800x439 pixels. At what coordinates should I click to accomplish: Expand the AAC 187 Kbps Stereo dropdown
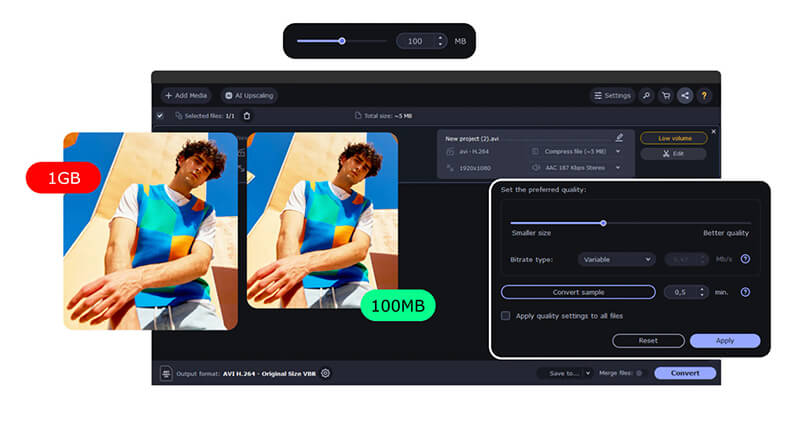tap(618, 167)
